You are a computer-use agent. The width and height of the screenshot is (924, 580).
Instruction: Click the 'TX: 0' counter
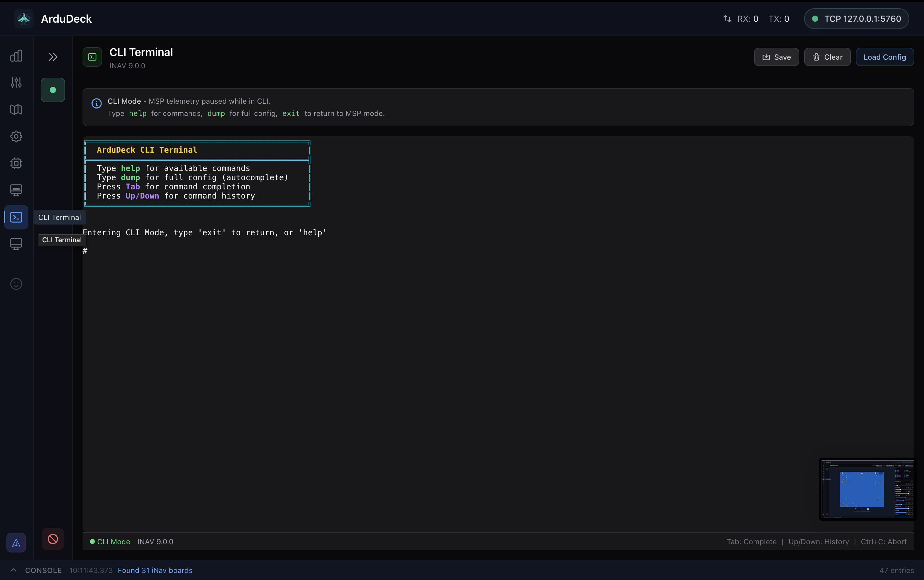point(779,19)
